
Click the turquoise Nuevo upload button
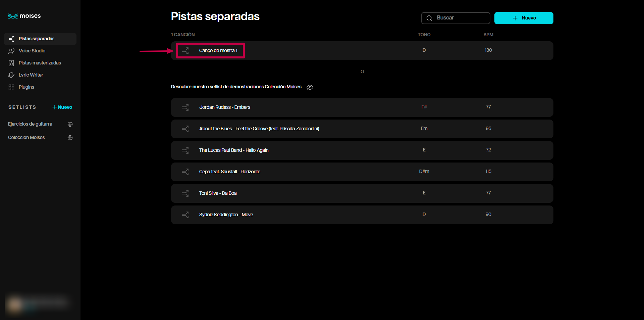point(524,18)
